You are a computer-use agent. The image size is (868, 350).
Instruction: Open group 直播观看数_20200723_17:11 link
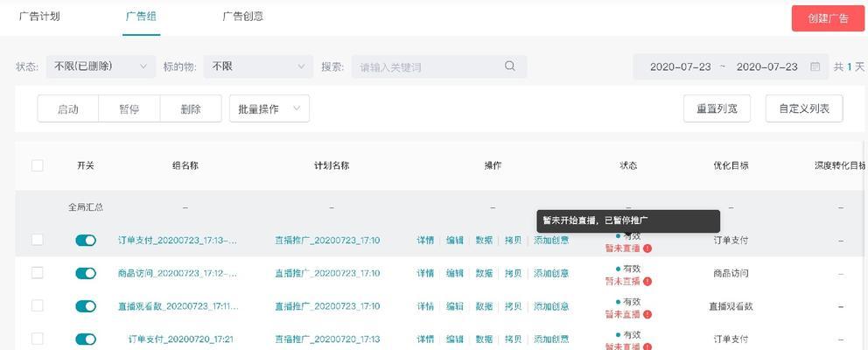tap(178, 306)
